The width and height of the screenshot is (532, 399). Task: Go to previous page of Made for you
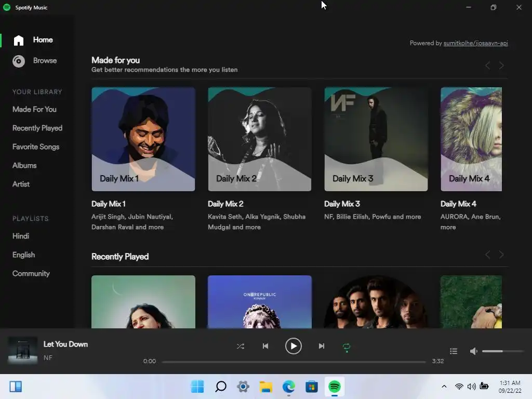(487, 65)
